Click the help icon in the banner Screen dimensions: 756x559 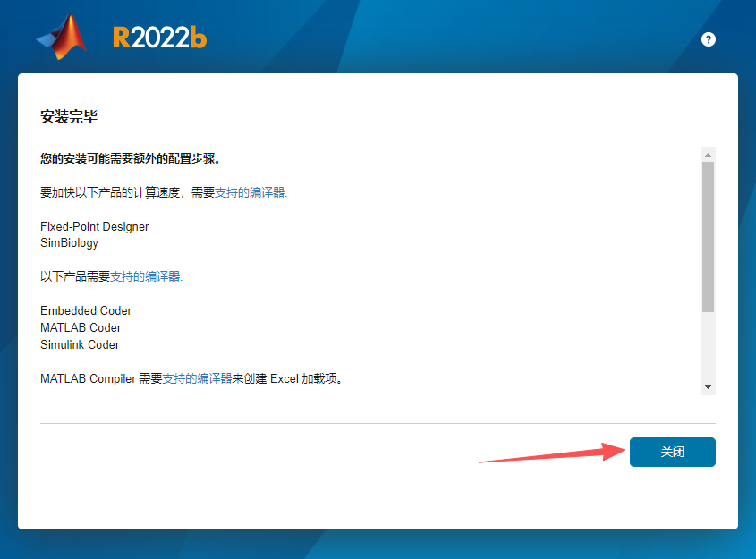pyautogui.click(x=708, y=39)
